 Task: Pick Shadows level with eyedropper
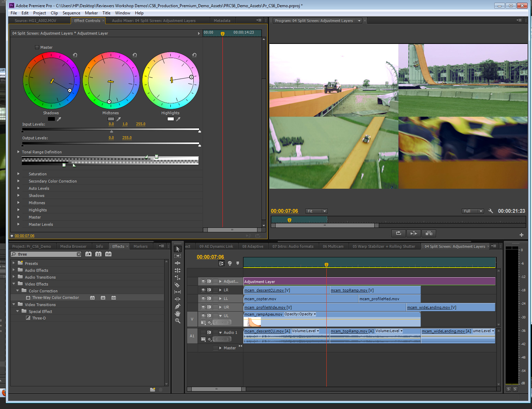[x=59, y=119]
